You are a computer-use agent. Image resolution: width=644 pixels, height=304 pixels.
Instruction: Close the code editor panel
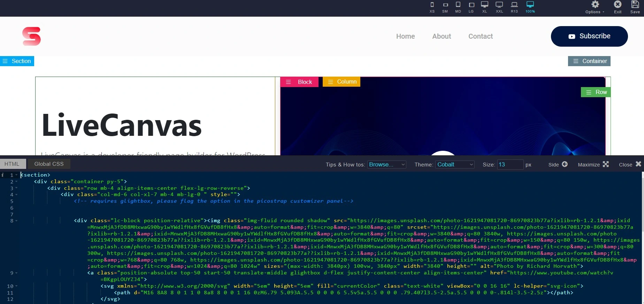coord(630,164)
